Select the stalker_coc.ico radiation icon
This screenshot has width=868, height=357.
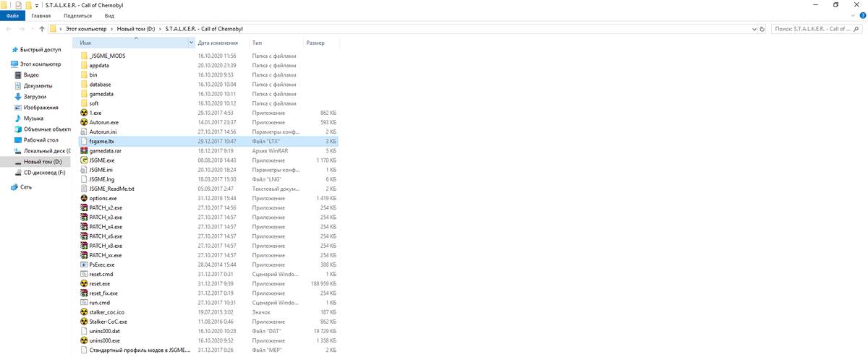pyautogui.click(x=84, y=312)
